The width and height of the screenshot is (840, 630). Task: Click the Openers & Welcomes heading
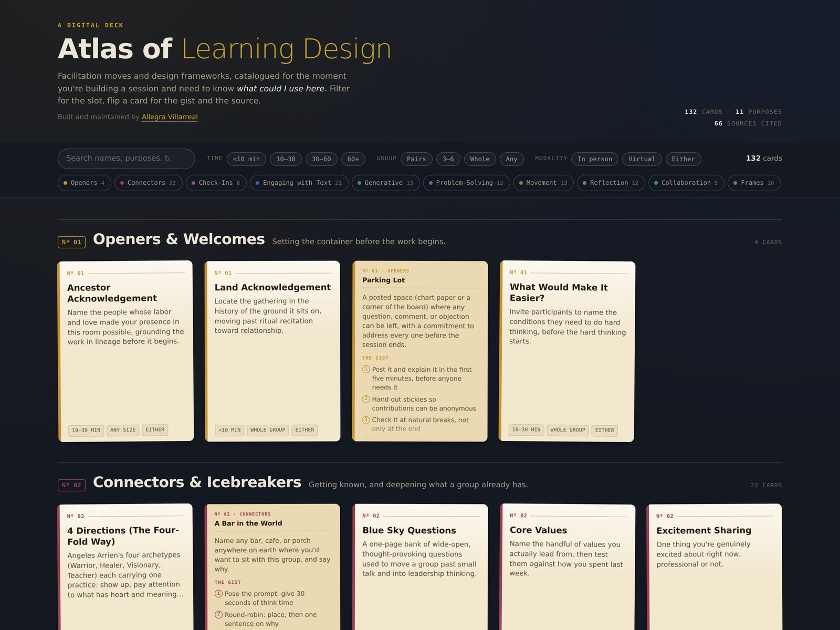pos(179,239)
